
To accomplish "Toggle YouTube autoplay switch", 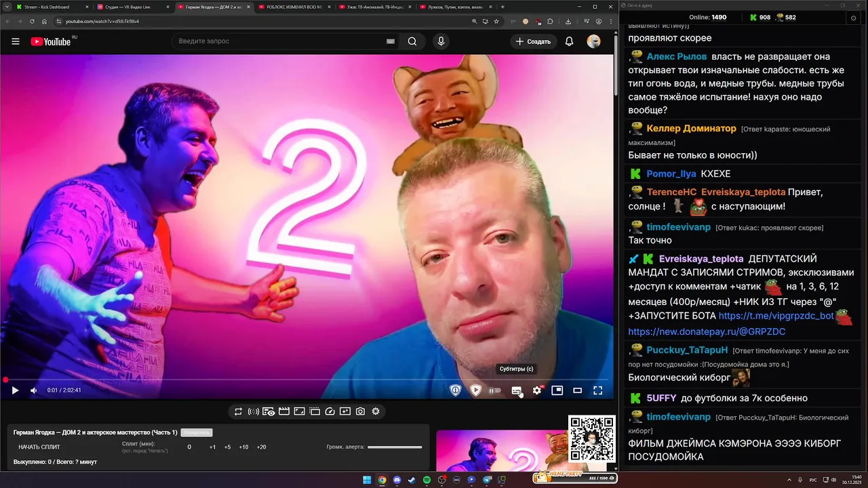I will (x=495, y=390).
